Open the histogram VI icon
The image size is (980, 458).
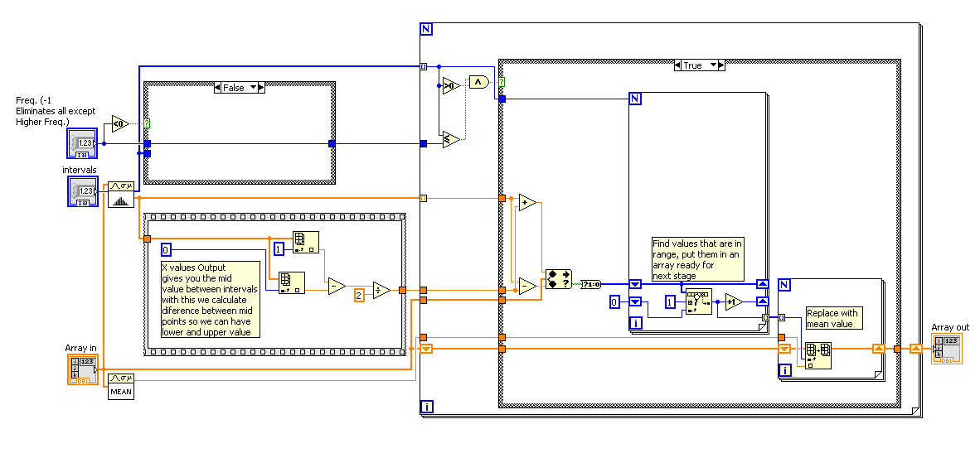(x=120, y=195)
